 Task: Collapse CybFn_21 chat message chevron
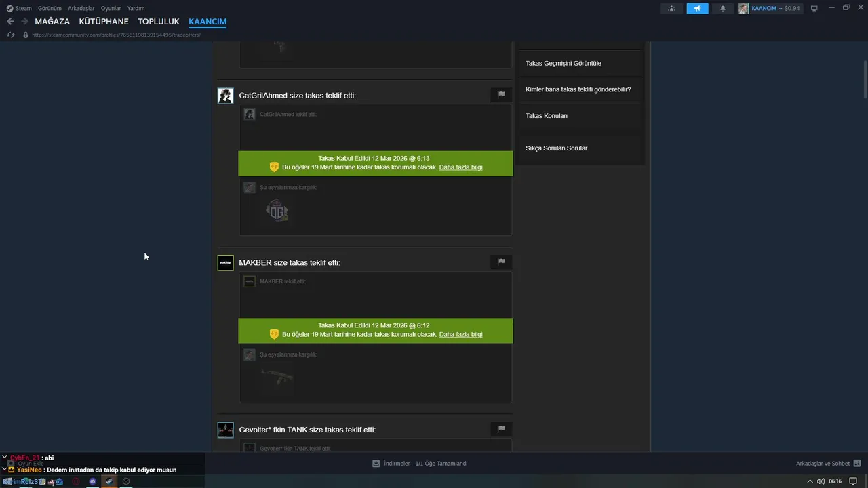click(5, 457)
